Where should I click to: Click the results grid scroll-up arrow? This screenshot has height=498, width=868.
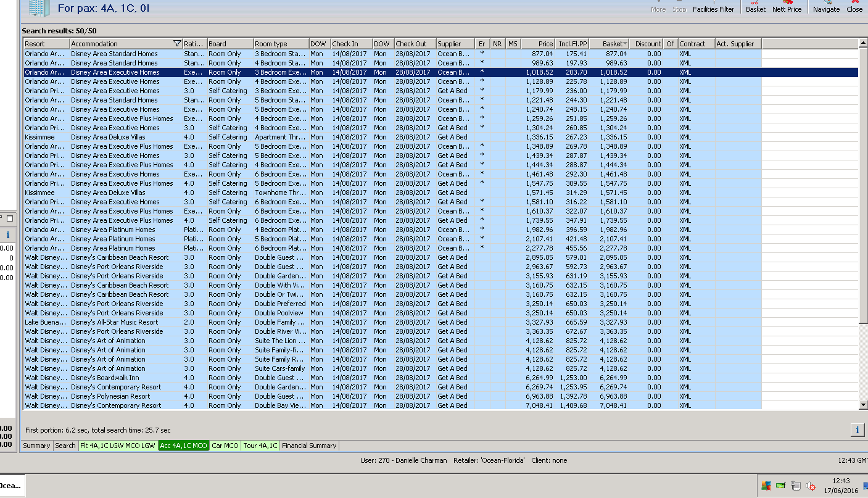click(x=863, y=43)
